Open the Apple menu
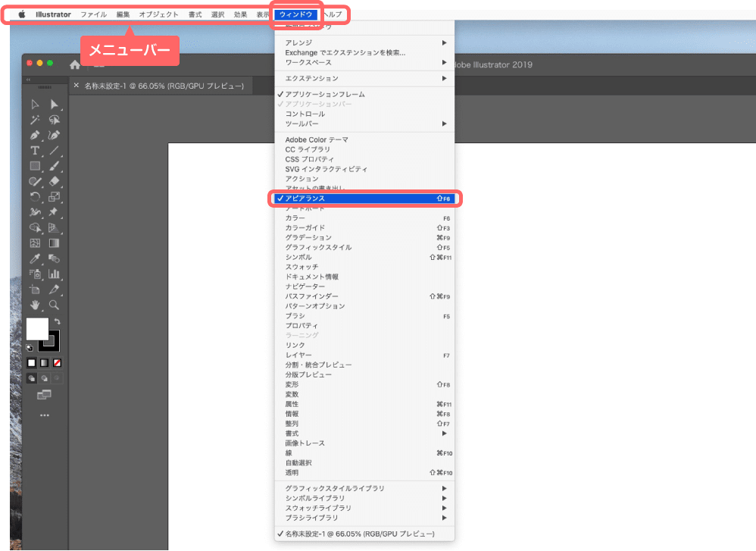Screen dimensions: 756x551 (22, 14)
